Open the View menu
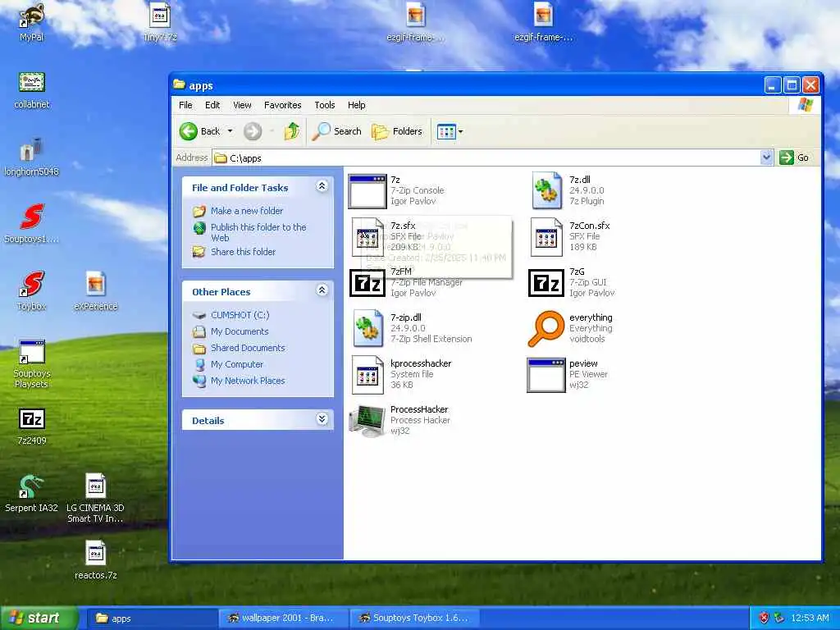 [242, 105]
